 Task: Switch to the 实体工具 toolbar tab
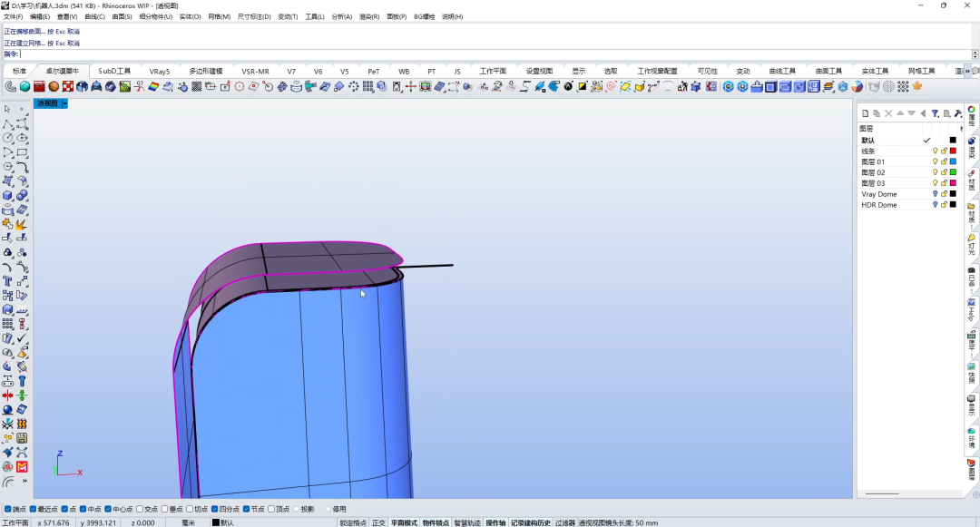pos(875,71)
